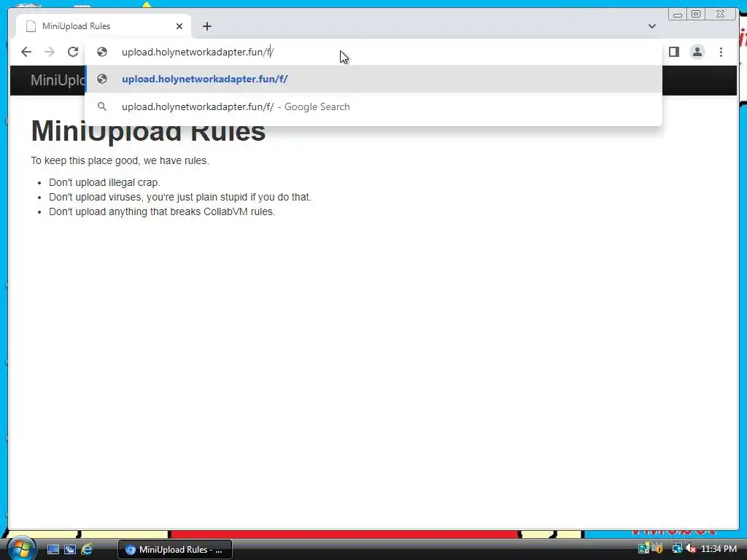Click the rule about uploading viruses
This screenshot has height=560, width=747.
pyautogui.click(x=180, y=197)
